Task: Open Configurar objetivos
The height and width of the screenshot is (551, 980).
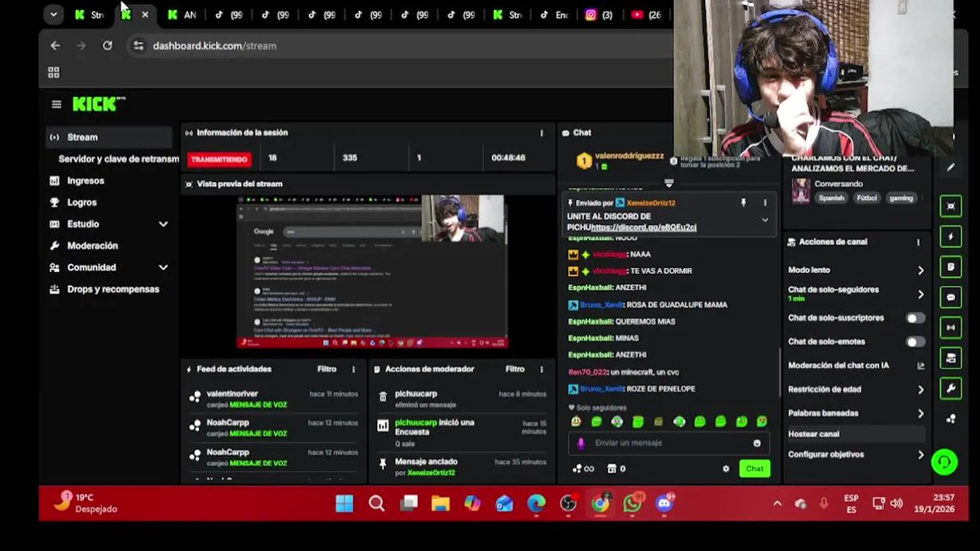Action: click(857, 455)
